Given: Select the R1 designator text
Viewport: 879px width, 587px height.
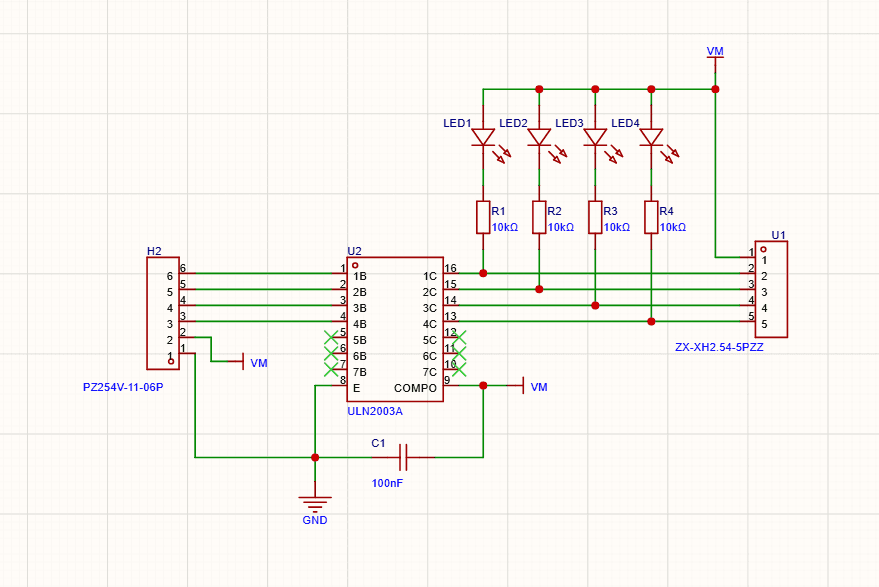Looking at the screenshot, I should click(498, 211).
